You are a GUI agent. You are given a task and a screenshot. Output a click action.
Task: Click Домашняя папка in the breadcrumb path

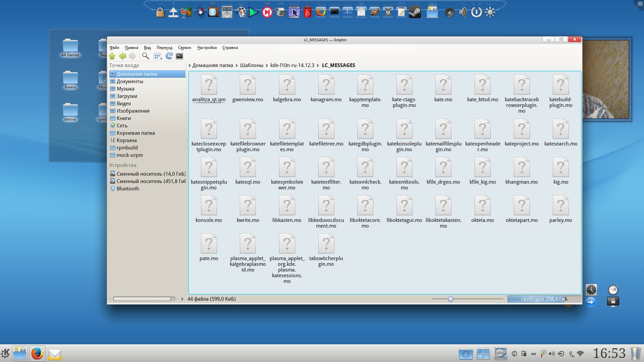click(x=212, y=65)
